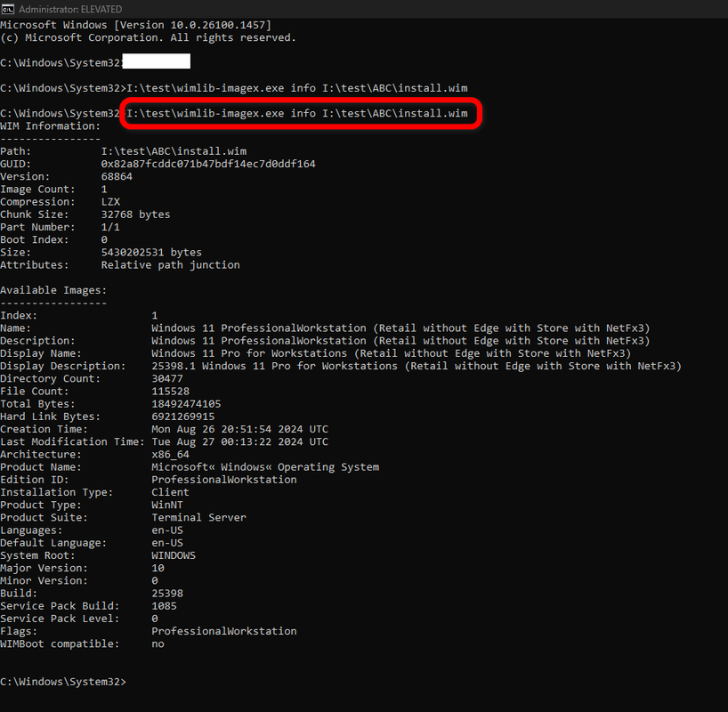This screenshot has height=712, width=728.
Task: Click the Edition ID value ProfessionalWorkstation
Action: pos(223,480)
